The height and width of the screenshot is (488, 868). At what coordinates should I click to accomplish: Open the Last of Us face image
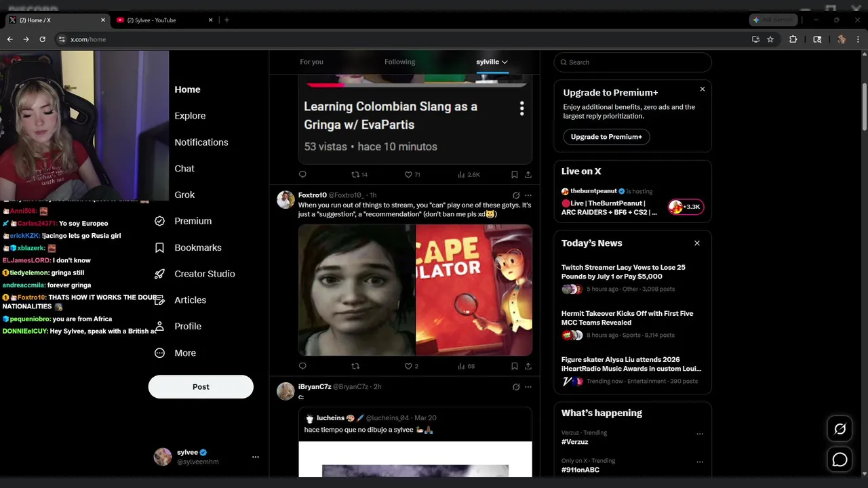357,290
